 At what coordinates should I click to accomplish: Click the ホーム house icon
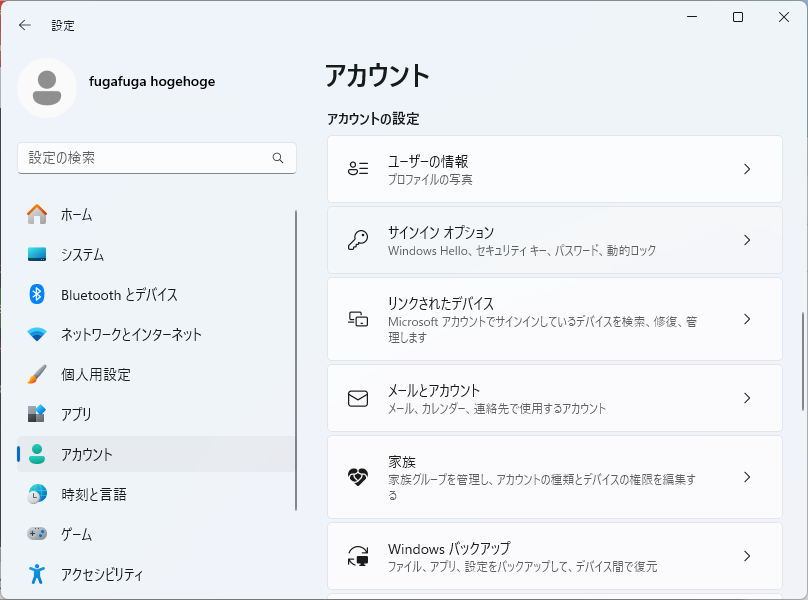coord(37,214)
